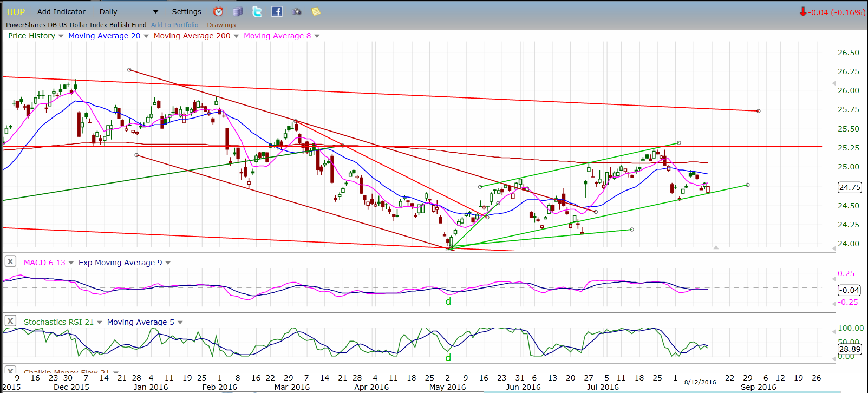This screenshot has width=868, height=393.
Task: Expand Moving Average 20 options arrow
Action: click(146, 36)
